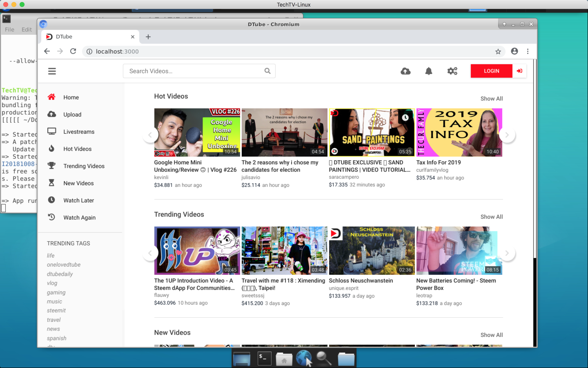Click the New Videos hourglass icon

click(x=51, y=183)
